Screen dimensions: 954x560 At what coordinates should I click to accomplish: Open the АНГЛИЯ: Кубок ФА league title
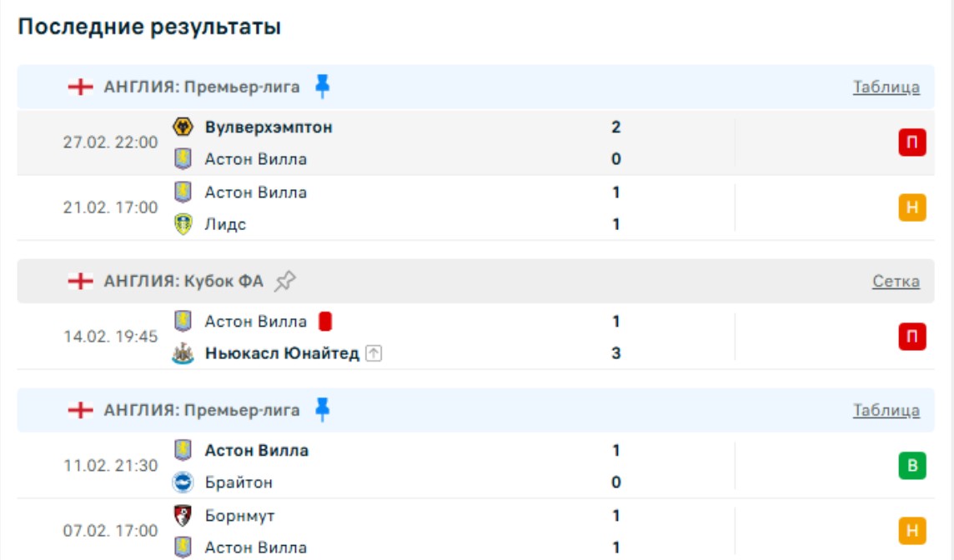click(x=183, y=282)
